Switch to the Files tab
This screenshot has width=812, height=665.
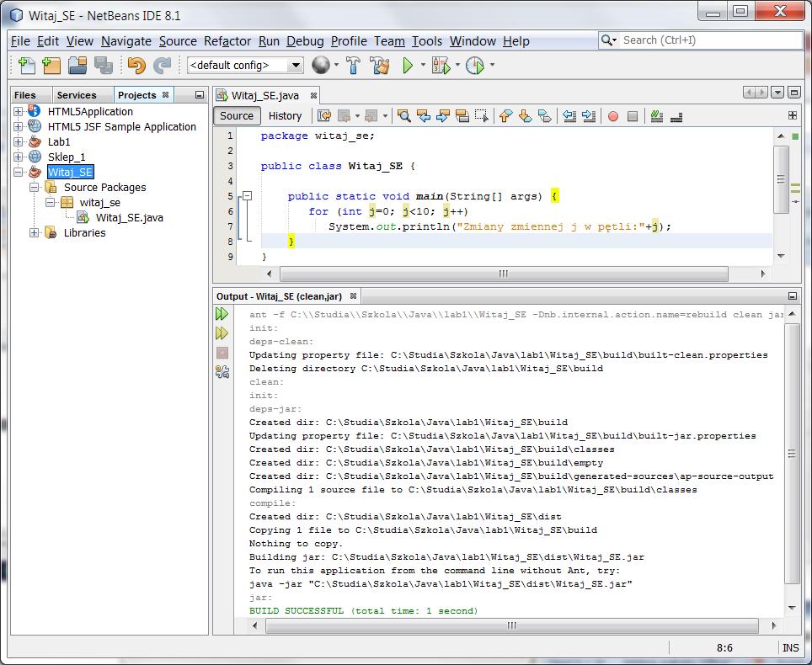click(25, 95)
